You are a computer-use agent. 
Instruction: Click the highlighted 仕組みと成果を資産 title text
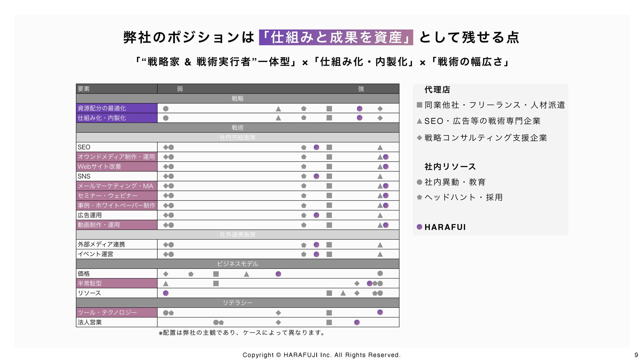[x=336, y=37]
